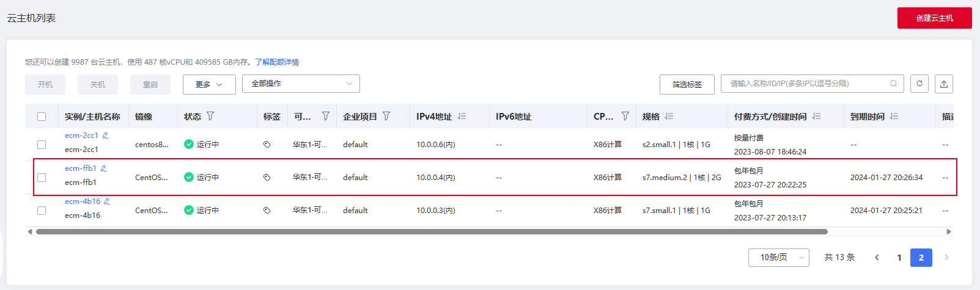
Task: Click edit name icon beside ecm-2cc1
Action: point(105,136)
